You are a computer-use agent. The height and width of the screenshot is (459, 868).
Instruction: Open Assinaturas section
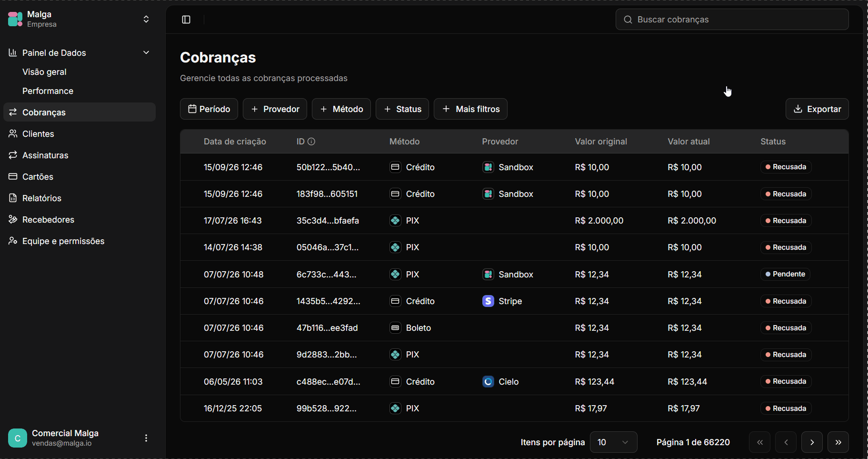point(45,155)
